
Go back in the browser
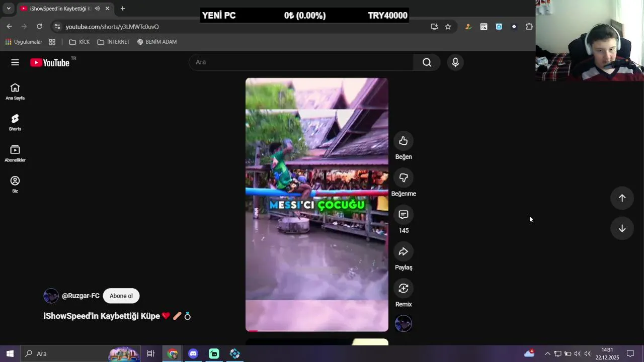pos(9,27)
